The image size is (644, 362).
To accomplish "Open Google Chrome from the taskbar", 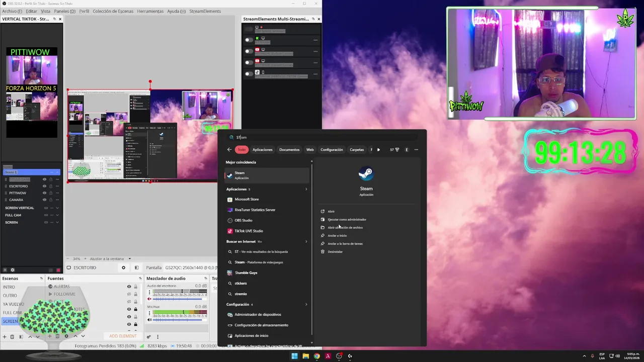I will (x=316, y=356).
